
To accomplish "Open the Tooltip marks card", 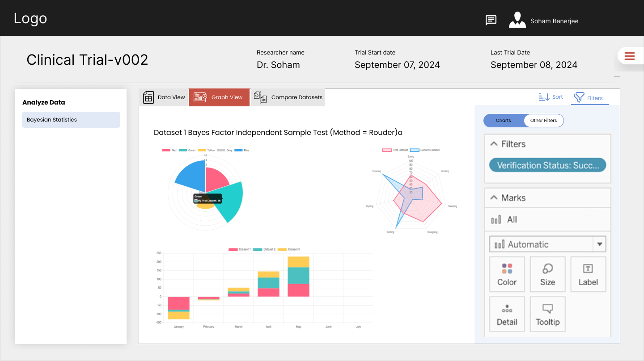I will click(x=547, y=315).
